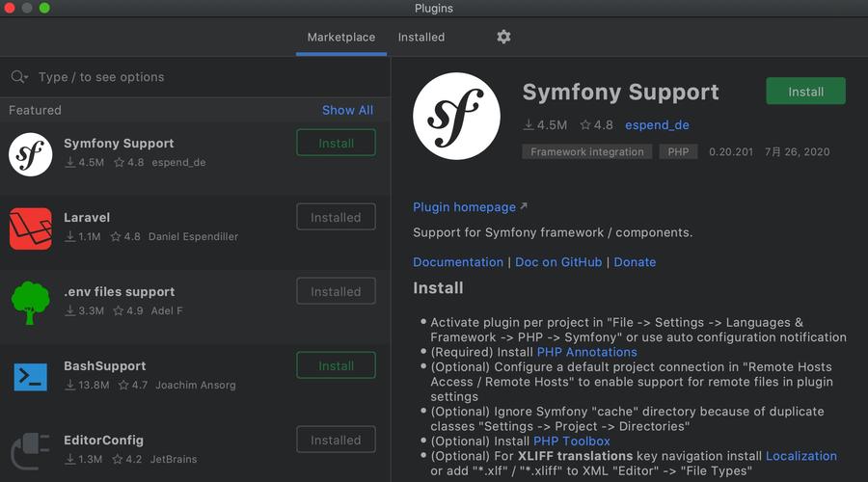Screen dimensions: 868x482
Task: Switch to the Installed tab
Action: (x=421, y=37)
